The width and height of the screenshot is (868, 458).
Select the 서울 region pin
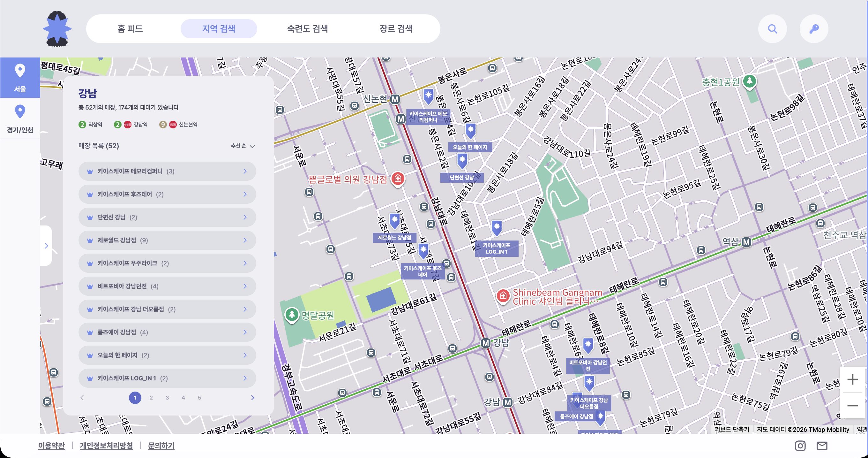(20, 78)
